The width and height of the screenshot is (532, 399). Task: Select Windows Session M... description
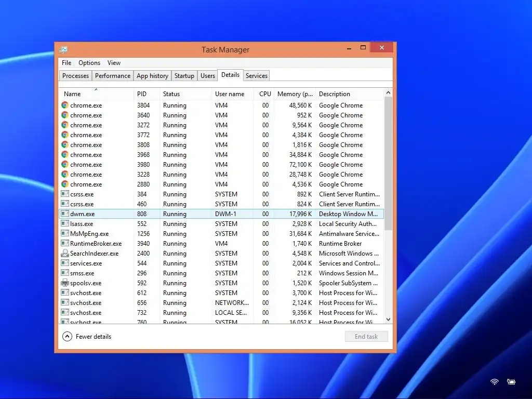point(349,273)
